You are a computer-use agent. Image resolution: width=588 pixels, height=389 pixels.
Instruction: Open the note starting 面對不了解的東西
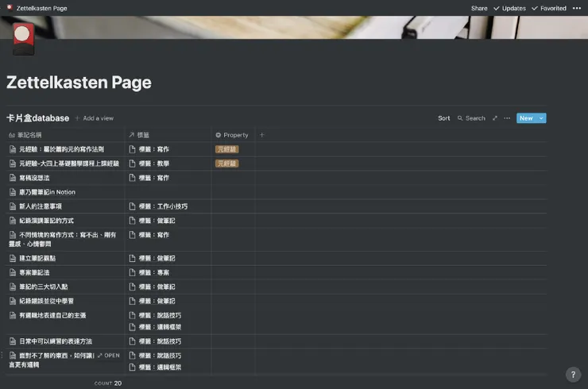(52, 360)
